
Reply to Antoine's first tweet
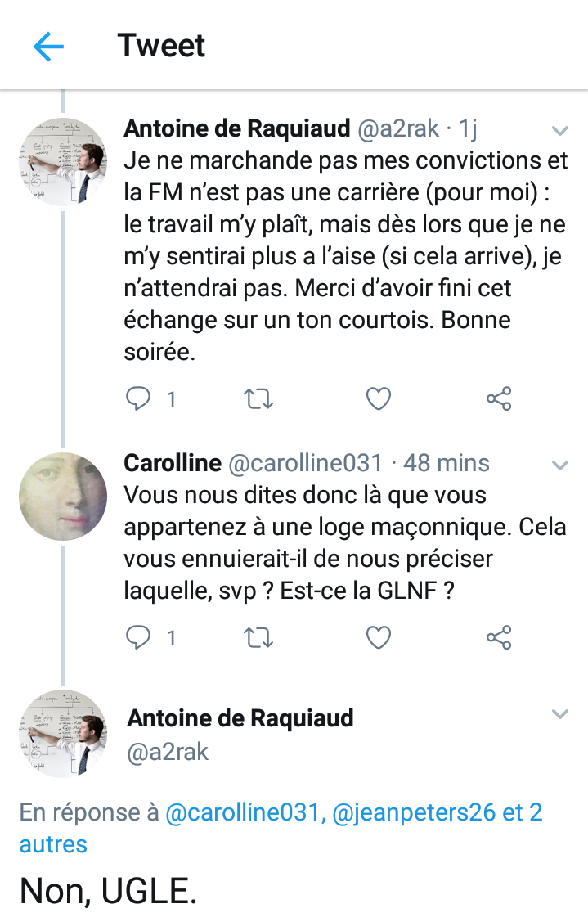pos(138,399)
